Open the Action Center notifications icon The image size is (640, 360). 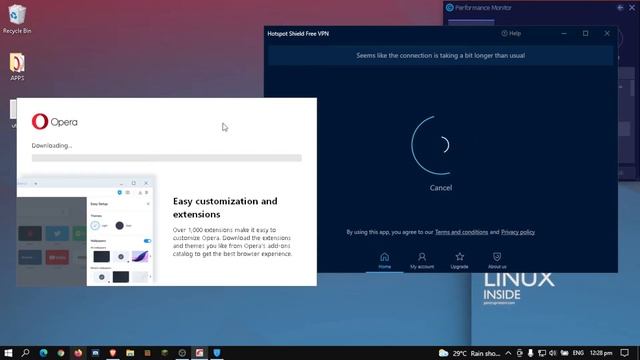coord(624,353)
